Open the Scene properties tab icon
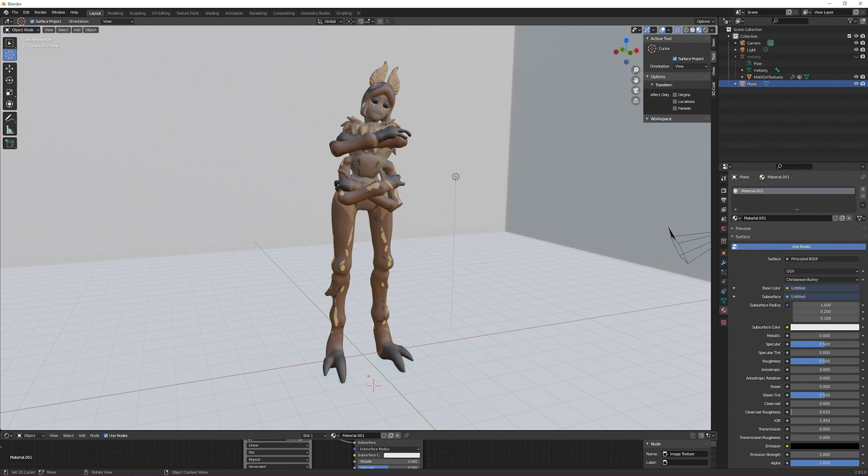Screen dimensions: 868x476 click(723, 219)
